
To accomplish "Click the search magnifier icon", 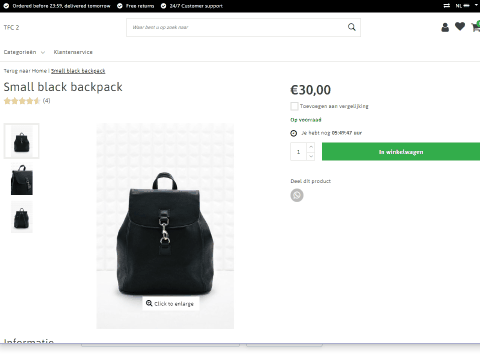I will click(x=352, y=27).
